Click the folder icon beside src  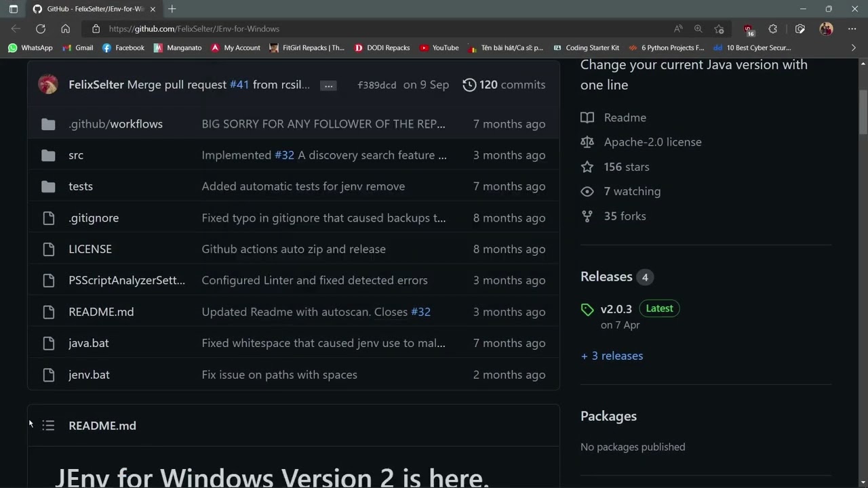pos(48,155)
